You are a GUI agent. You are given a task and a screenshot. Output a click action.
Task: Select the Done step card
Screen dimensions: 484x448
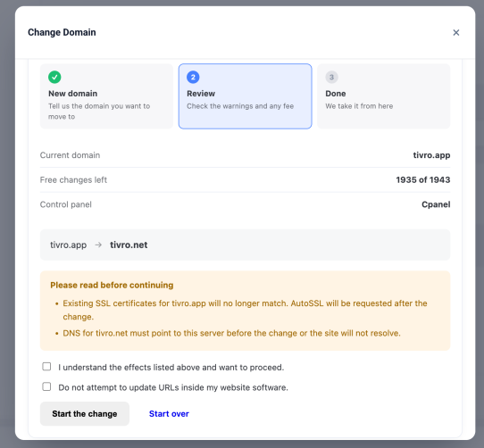pos(384,96)
